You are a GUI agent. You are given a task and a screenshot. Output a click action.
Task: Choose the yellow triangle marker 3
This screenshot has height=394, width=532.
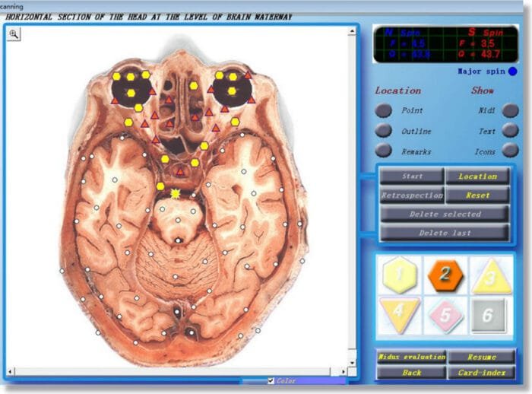pyautogui.click(x=489, y=277)
